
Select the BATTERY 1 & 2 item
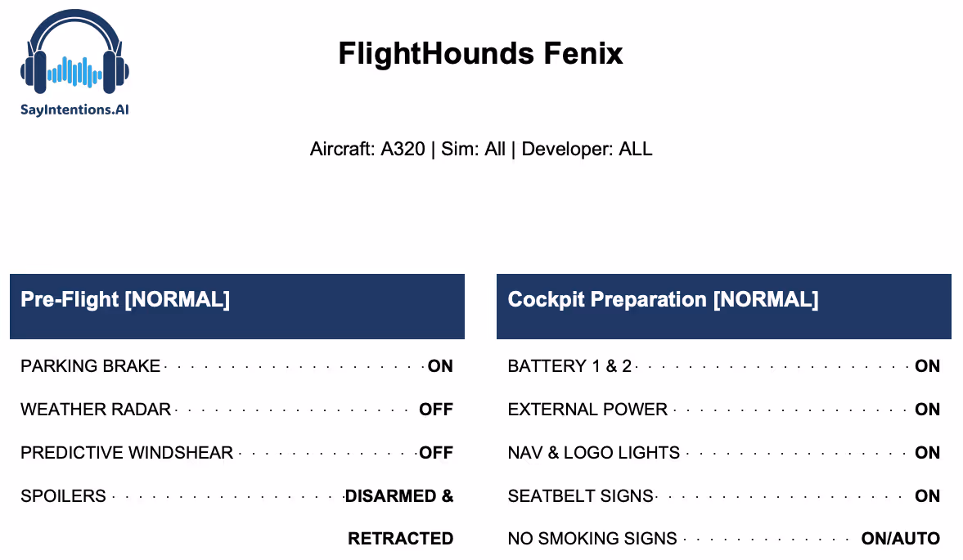570,366
